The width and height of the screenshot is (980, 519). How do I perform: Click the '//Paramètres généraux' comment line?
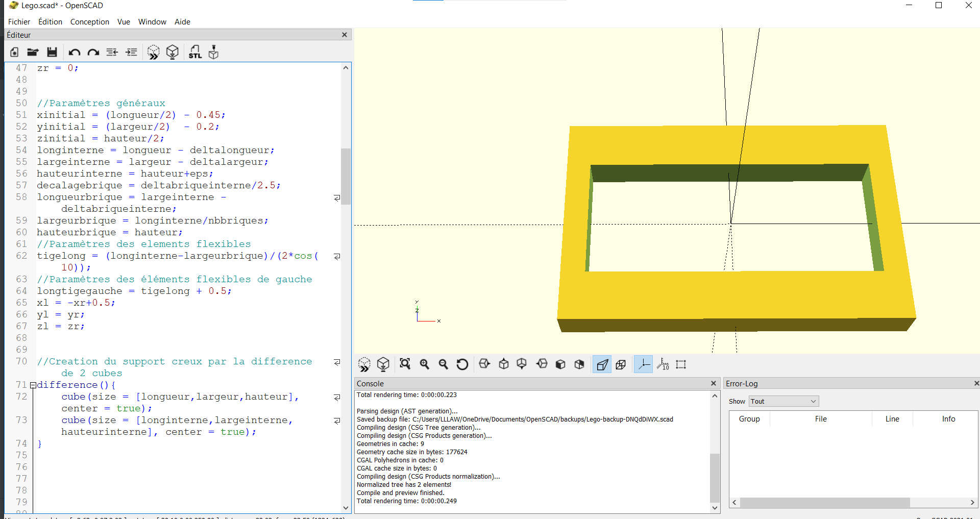[101, 103]
